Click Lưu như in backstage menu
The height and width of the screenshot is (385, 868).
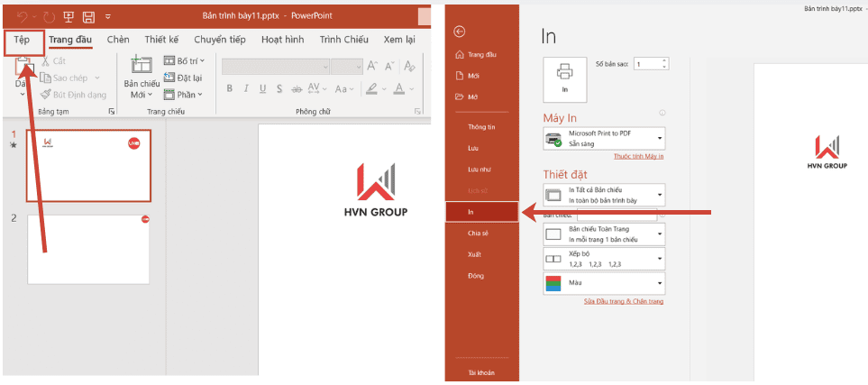(x=481, y=170)
